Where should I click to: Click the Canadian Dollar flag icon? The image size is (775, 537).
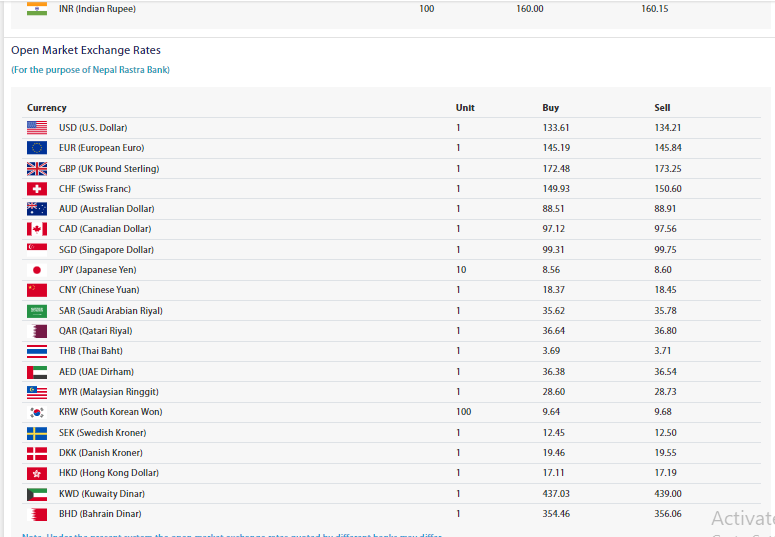[37, 229]
